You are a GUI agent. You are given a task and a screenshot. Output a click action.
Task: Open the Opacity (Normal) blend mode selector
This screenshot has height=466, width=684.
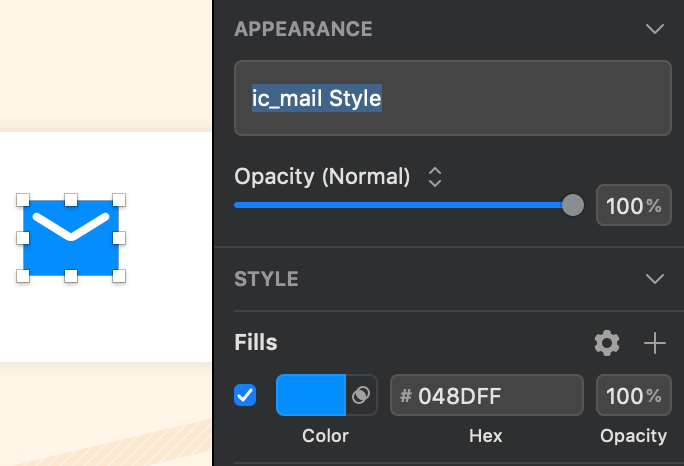[x=435, y=177]
